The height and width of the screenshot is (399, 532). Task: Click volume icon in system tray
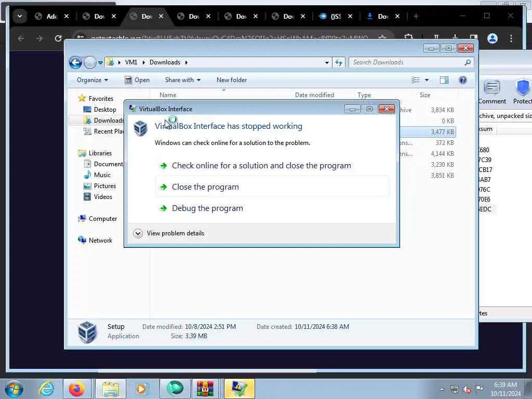click(467, 389)
